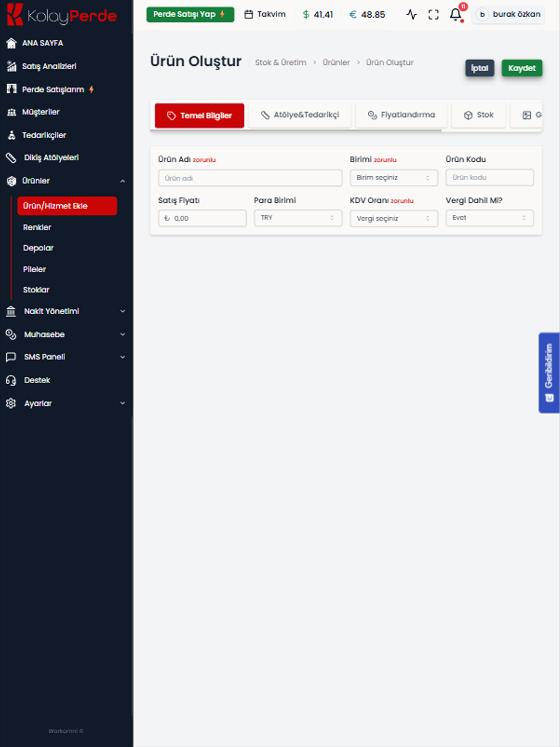
Task: Go to ANA SAYFA home
Action: click(x=43, y=43)
